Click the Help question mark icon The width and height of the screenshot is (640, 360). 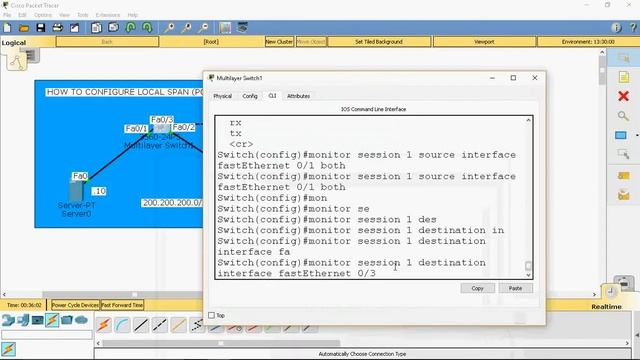click(x=633, y=28)
